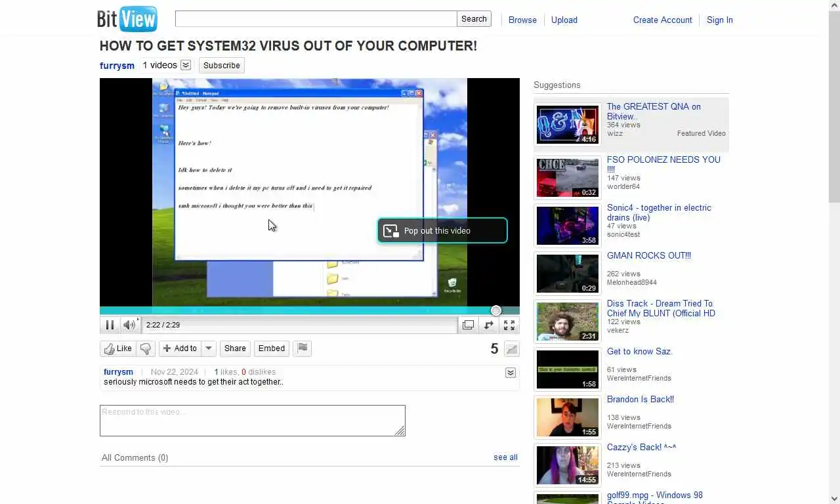Click the video progress seek bar
840x504 pixels.
[x=310, y=310]
